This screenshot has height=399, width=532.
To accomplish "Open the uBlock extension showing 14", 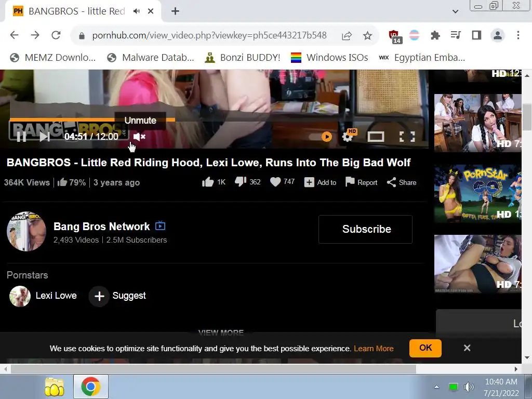I will pos(395,36).
